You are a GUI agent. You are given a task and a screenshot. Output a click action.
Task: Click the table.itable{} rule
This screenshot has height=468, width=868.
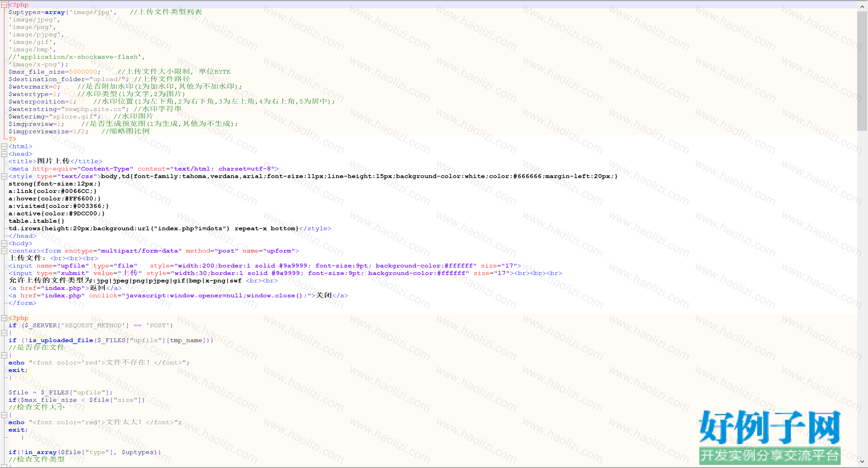coord(36,221)
